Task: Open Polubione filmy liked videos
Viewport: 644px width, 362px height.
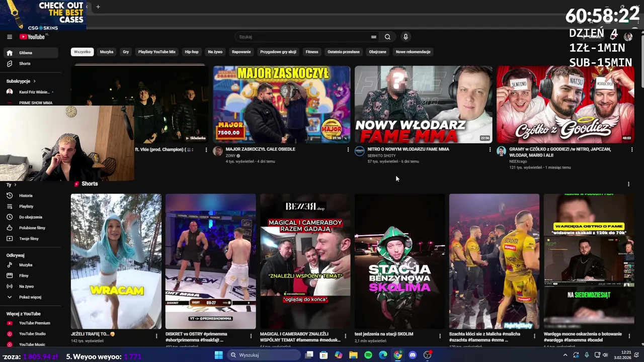Action: tap(30, 228)
